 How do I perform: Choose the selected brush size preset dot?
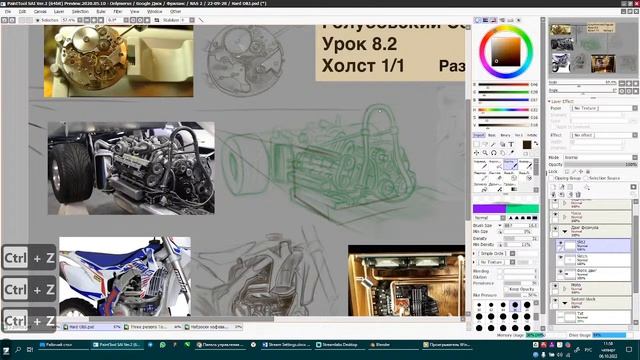pyautogui.click(x=515, y=305)
